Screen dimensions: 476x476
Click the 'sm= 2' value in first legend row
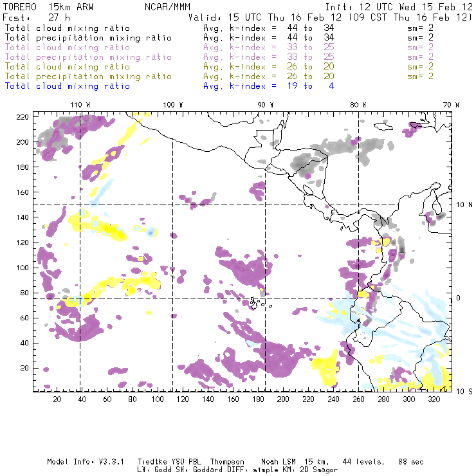421,28
